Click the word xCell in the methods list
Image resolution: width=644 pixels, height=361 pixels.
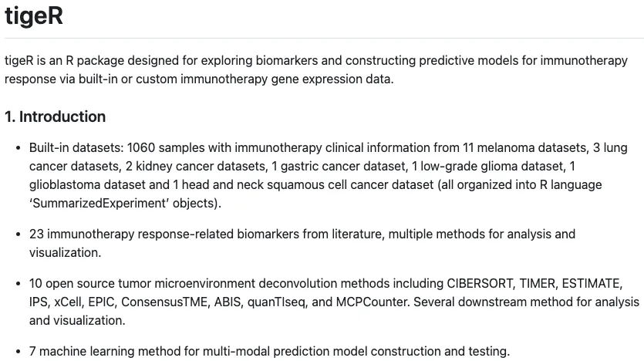pos(69,302)
